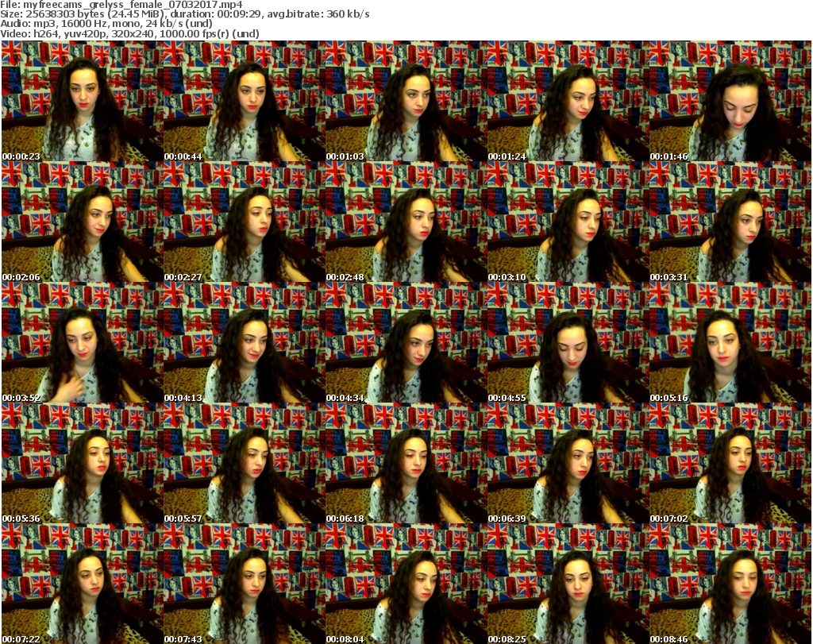Pick the frame stamped 00:05:36

coord(82,463)
